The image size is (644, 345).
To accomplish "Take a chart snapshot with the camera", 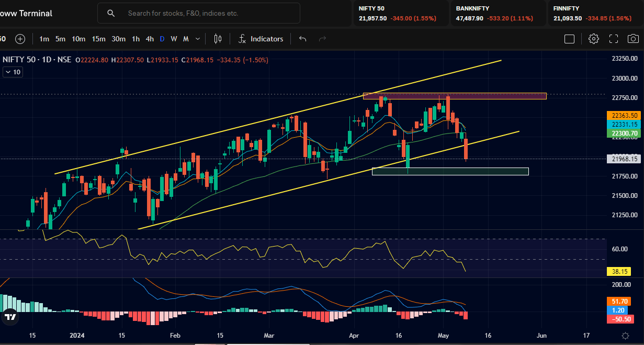I will point(633,39).
